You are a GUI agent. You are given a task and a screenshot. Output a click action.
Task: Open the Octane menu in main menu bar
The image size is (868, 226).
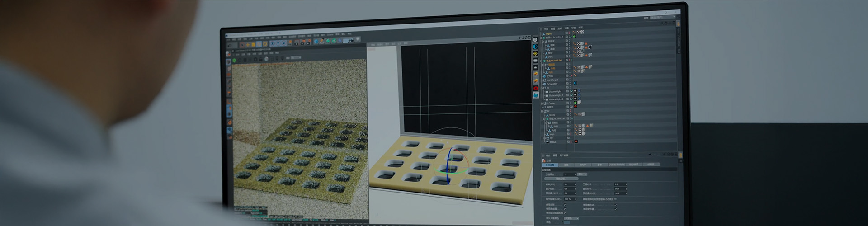[330, 35]
